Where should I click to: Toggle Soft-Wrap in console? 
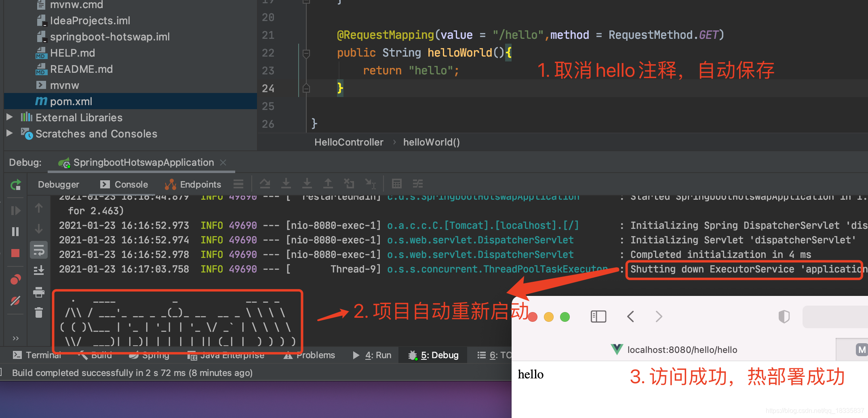coord(39,250)
